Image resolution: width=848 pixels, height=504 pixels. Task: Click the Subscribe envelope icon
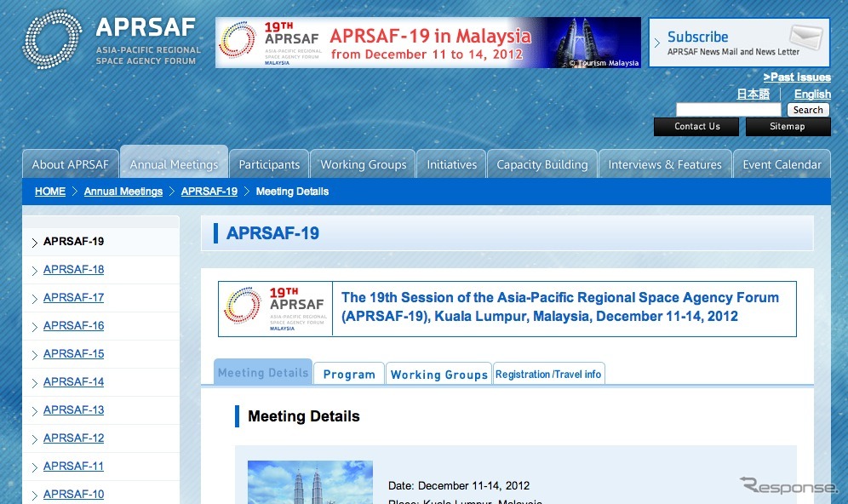[805, 37]
